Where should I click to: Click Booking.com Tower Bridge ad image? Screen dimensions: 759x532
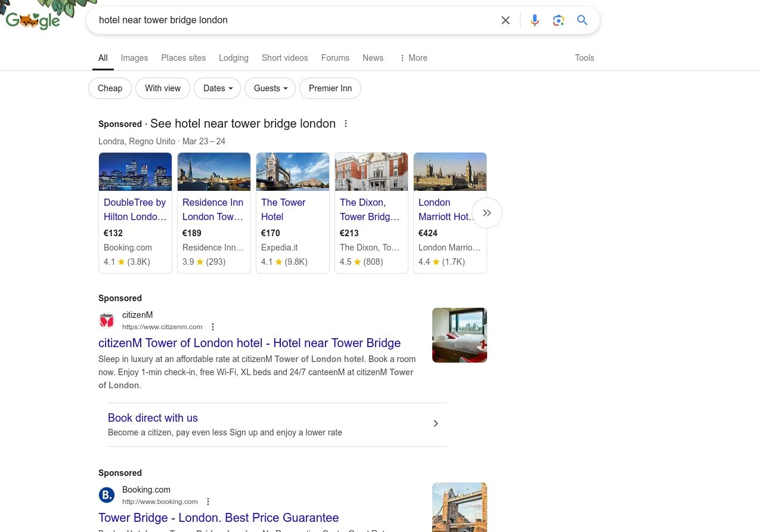tap(460, 507)
